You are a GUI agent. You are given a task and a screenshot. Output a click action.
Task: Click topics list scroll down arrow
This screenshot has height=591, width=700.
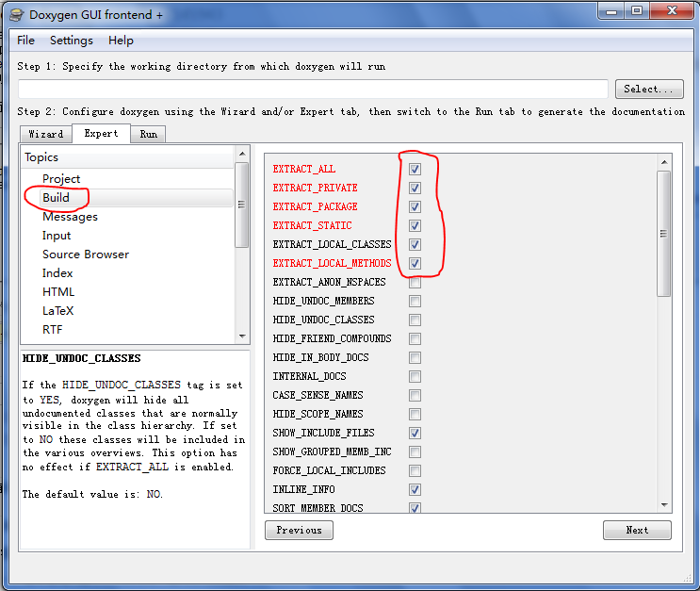coord(242,337)
